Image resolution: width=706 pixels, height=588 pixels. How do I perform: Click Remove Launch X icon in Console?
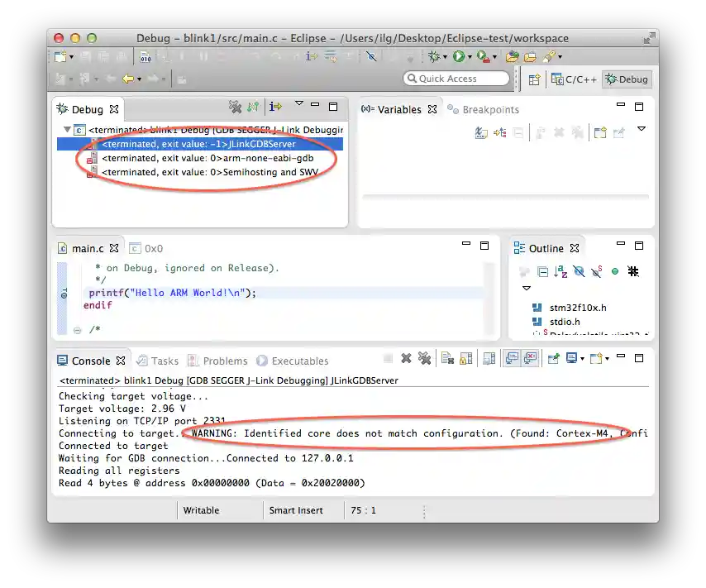[x=406, y=358]
